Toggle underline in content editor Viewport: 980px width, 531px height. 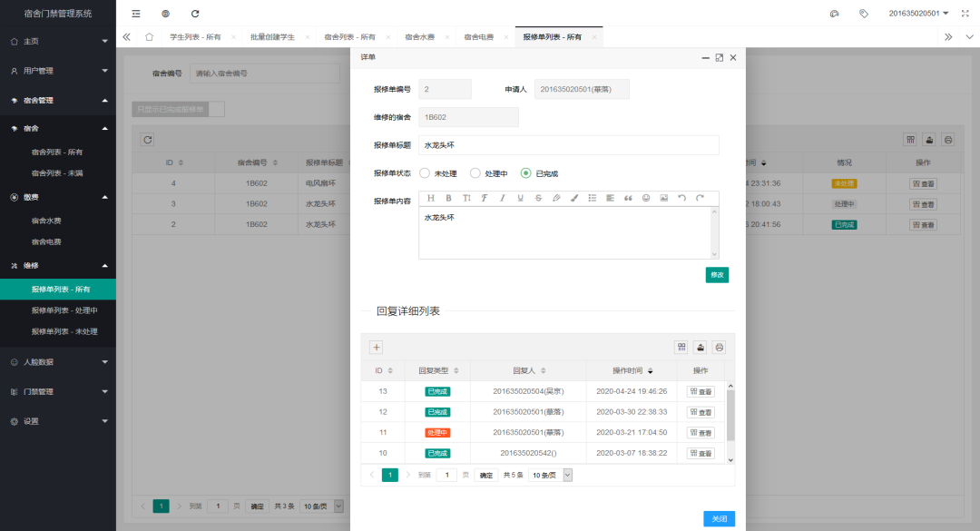520,198
